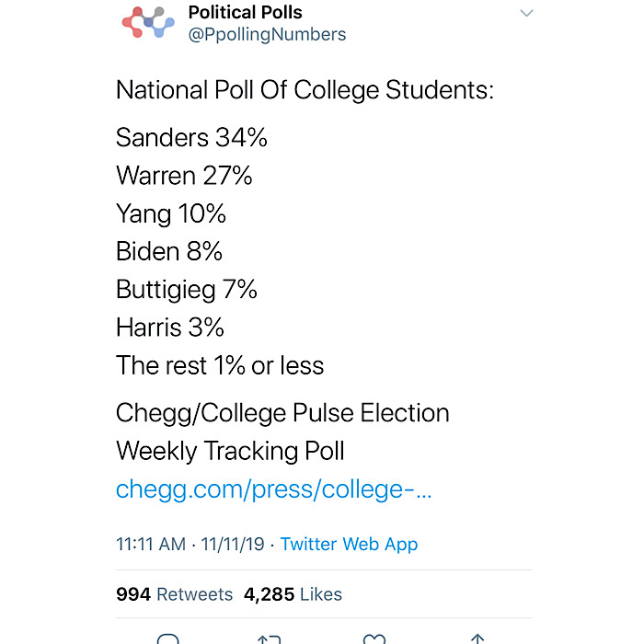The image size is (644, 644).
Task: Click the Twitter Web App source link
Action: click(349, 545)
